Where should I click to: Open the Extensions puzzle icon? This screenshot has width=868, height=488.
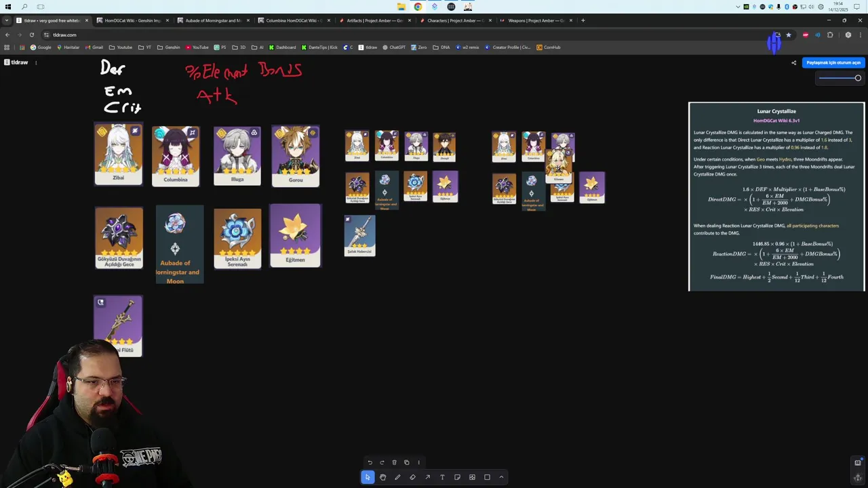coord(830,35)
